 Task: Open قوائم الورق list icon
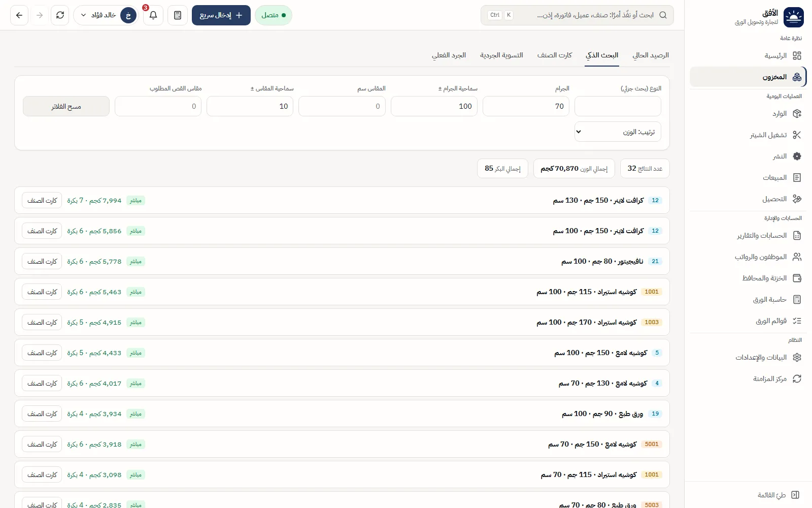point(797,321)
